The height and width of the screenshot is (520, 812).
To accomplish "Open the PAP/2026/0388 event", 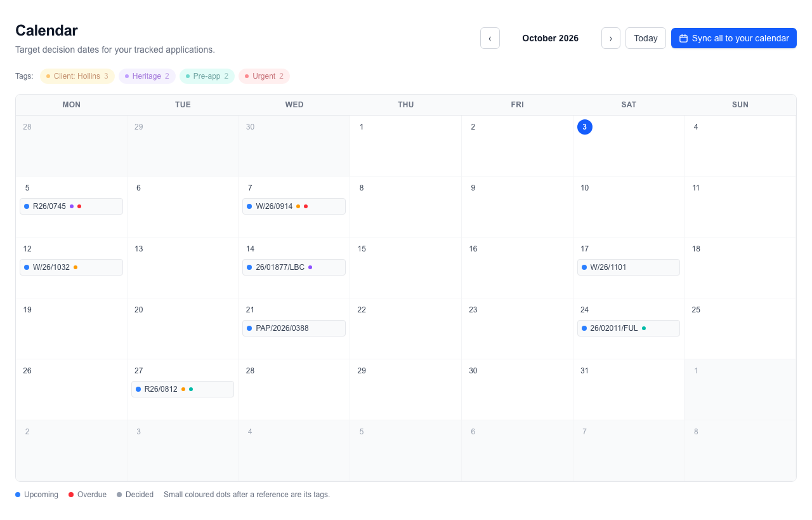I will pyautogui.click(x=294, y=328).
